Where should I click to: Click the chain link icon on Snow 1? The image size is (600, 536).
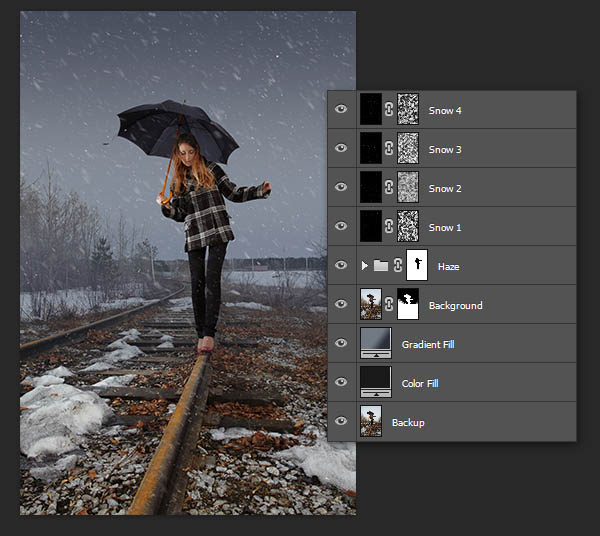pos(389,227)
